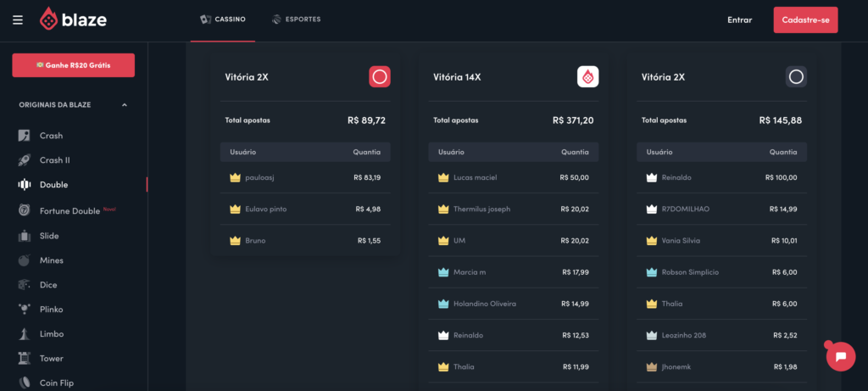Claim the Ganhe R$20 Grátis promo
This screenshot has height=391, width=868.
[x=73, y=65]
